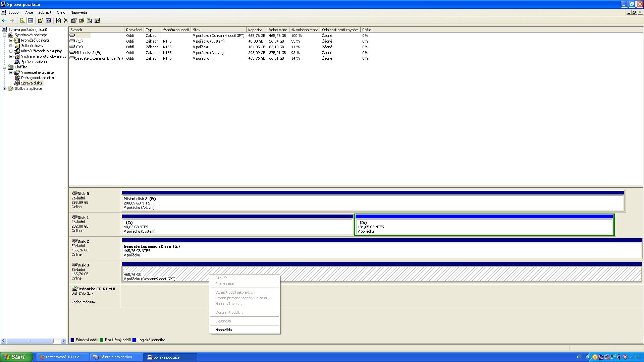644x362 pixels.
Task: Choose Nápověda in the context menu
Action: 223,330
